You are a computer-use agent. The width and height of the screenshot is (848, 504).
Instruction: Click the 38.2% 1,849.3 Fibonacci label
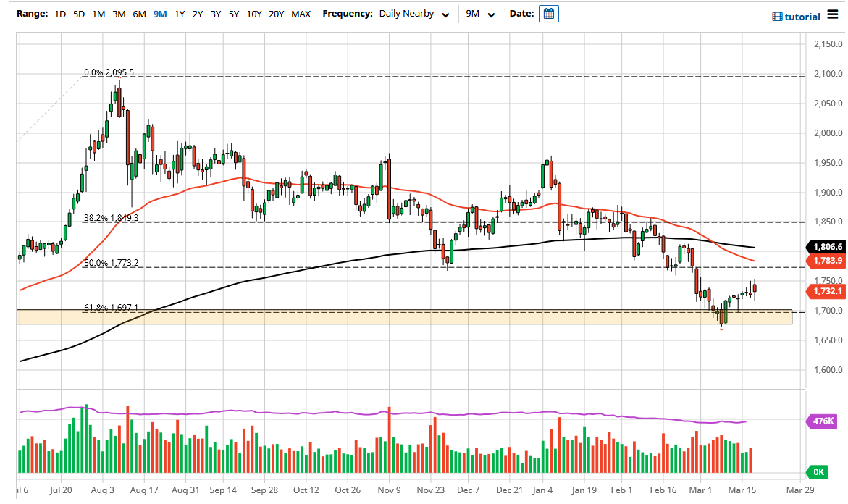tap(111, 218)
